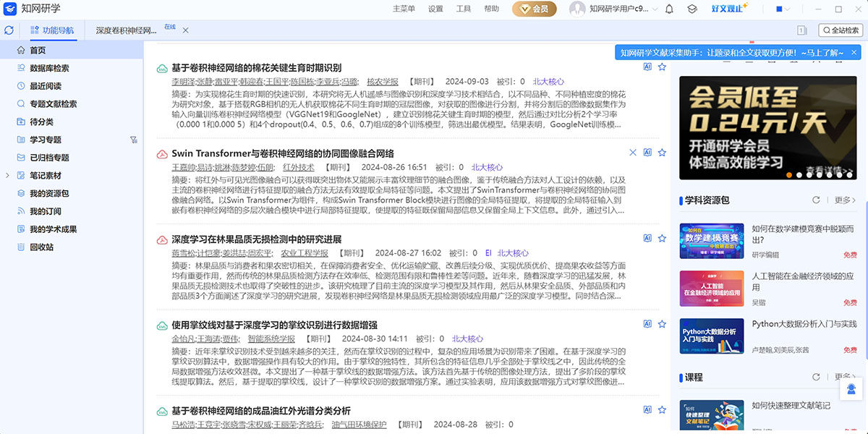Open the notification bell icon
Screen dimensions: 868x434
[669, 9]
